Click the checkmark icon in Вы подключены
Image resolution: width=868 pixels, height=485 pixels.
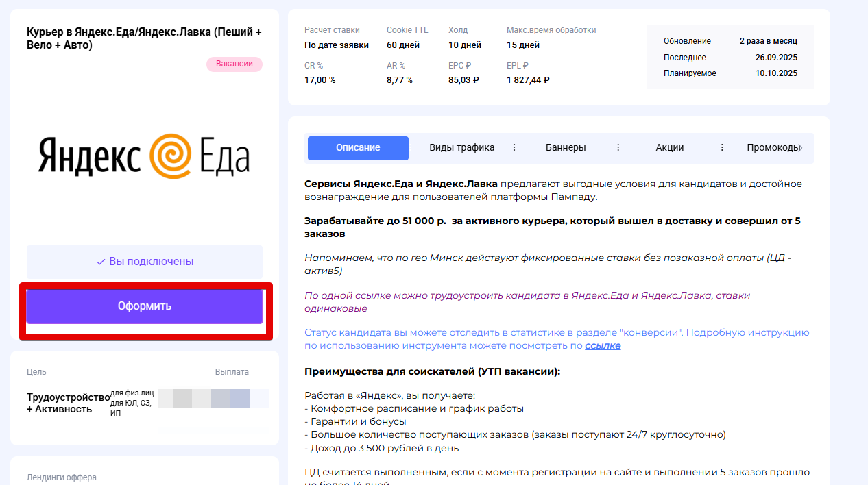coord(101,262)
